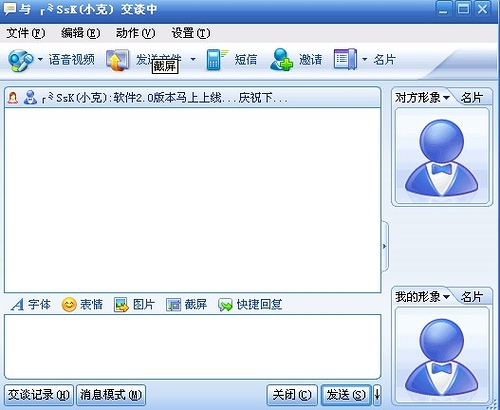Viewport: 500px width, 410px height.
Task: Click the 名片 toolbar label
Action: tap(385, 60)
